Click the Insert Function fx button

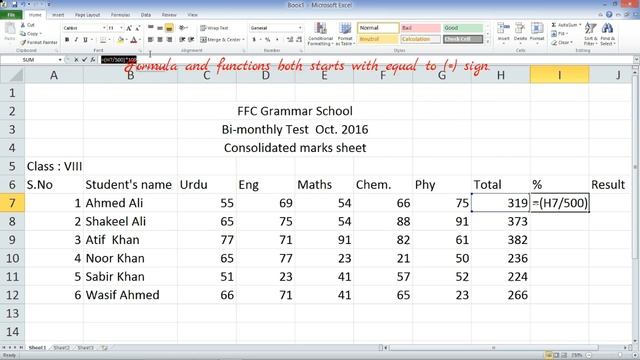(x=93, y=60)
